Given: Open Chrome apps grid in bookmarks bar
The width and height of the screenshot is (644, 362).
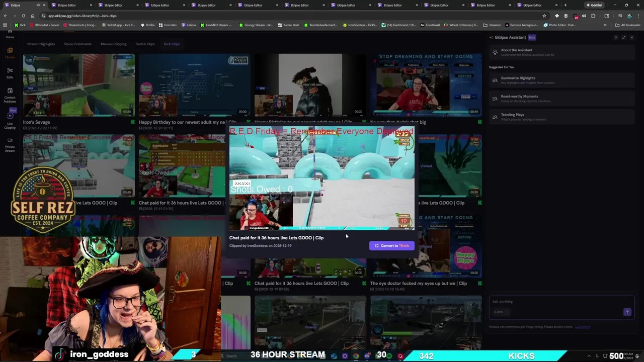Looking at the screenshot, I should (x=5, y=25).
